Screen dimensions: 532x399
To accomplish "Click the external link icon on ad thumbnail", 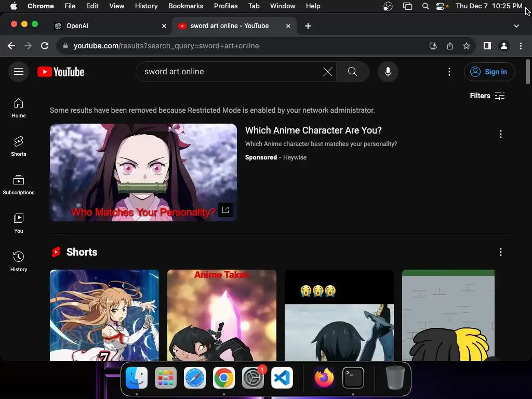I will [225, 210].
